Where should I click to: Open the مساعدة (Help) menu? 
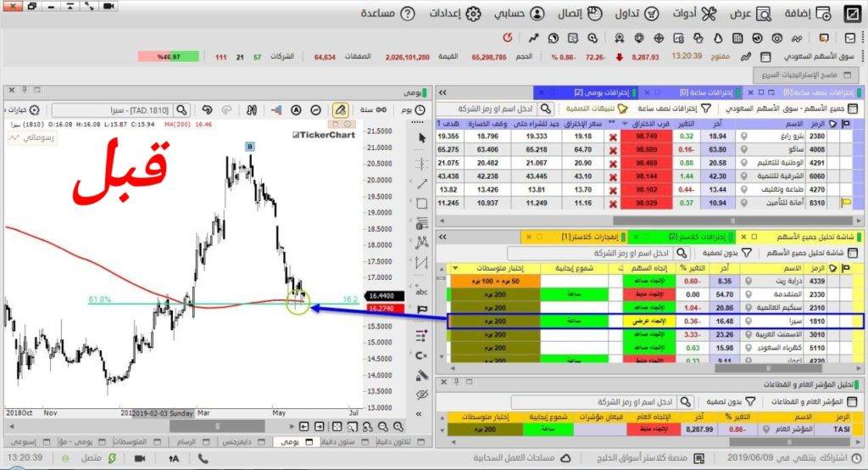[x=387, y=14]
